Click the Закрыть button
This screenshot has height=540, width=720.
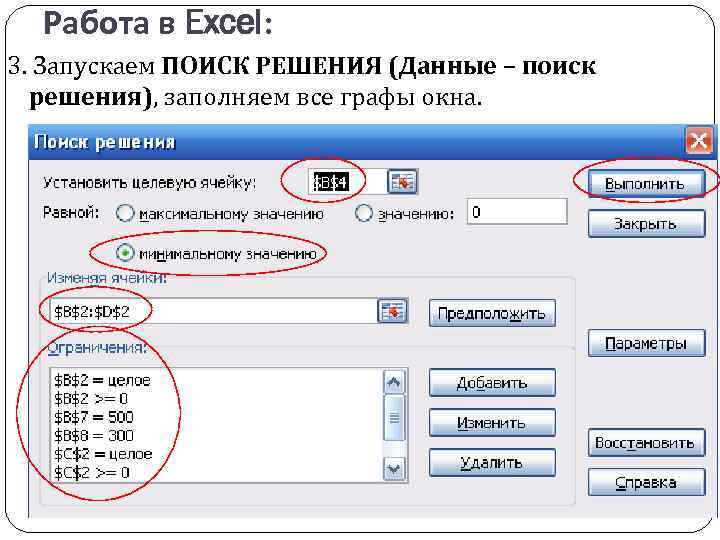click(x=646, y=224)
